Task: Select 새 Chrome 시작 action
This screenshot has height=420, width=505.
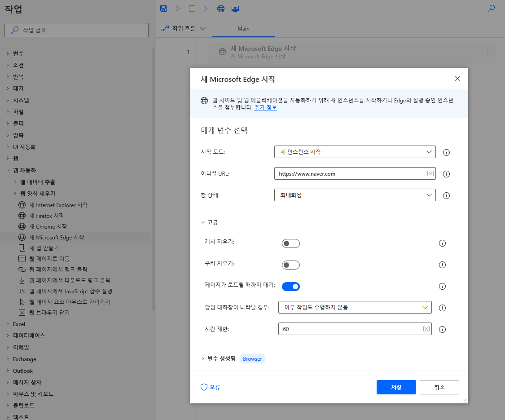Action: coord(48,226)
